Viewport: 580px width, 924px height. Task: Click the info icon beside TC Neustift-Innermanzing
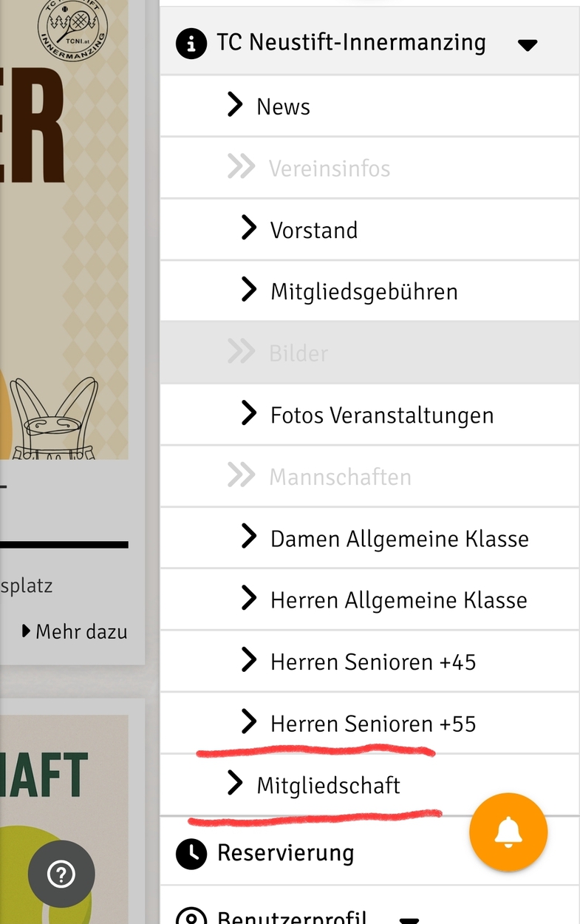pyautogui.click(x=191, y=44)
